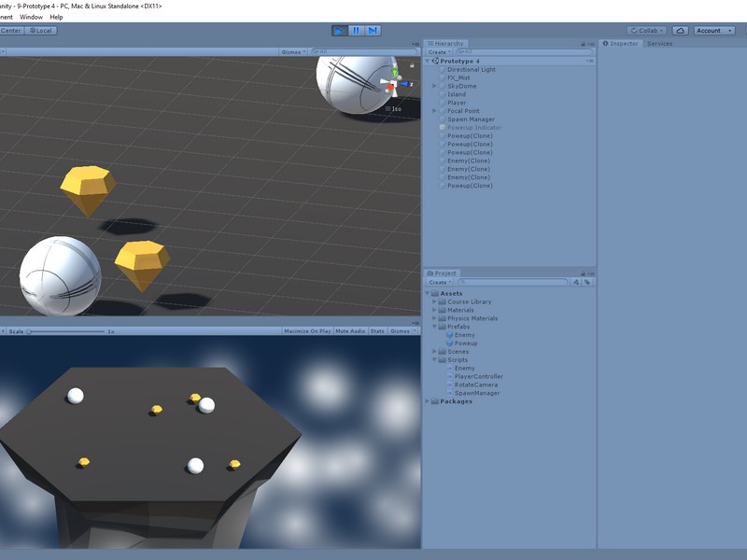Pause the running game
The image size is (747, 560).
coord(356,31)
